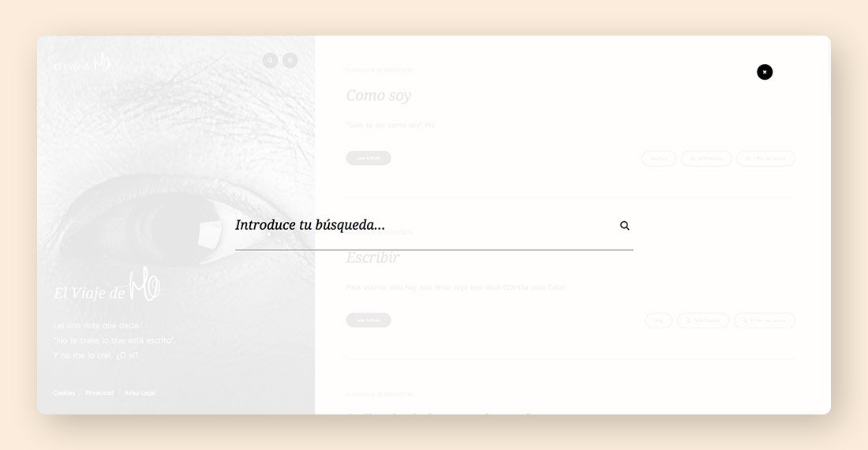This screenshot has height=450, width=868.
Task: Click 'Leer Artículo' under Como soy
Action: coord(369,159)
